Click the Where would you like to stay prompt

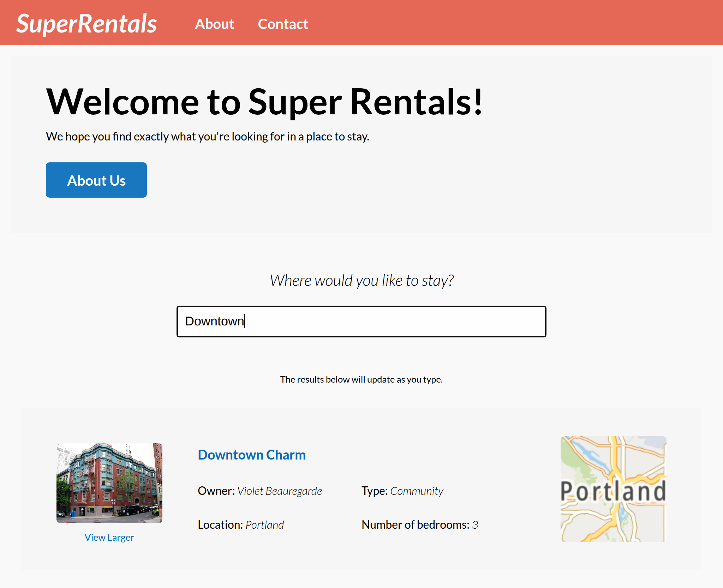pyautogui.click(x=361, y=280)
